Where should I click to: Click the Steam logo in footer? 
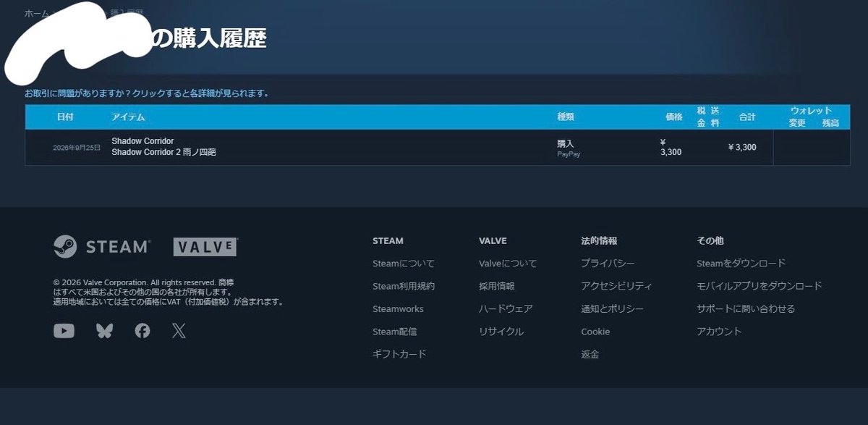tap(101, 246)
